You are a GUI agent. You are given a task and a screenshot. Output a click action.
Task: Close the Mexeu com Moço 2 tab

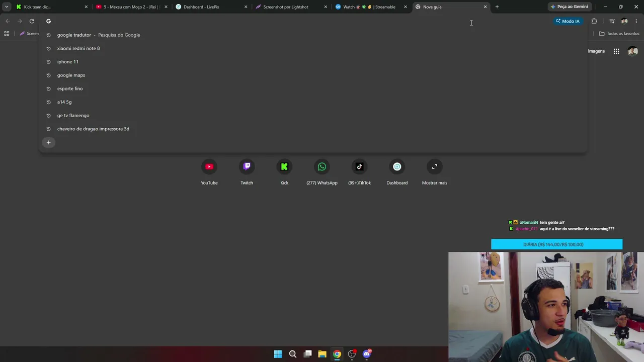[x=166, y=7]
